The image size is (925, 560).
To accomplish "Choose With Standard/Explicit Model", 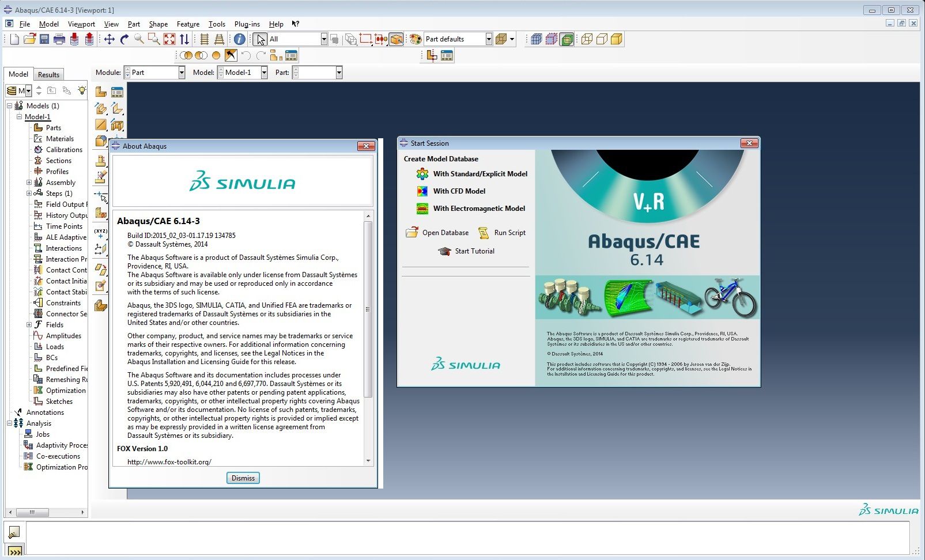I will coord(480,174).
